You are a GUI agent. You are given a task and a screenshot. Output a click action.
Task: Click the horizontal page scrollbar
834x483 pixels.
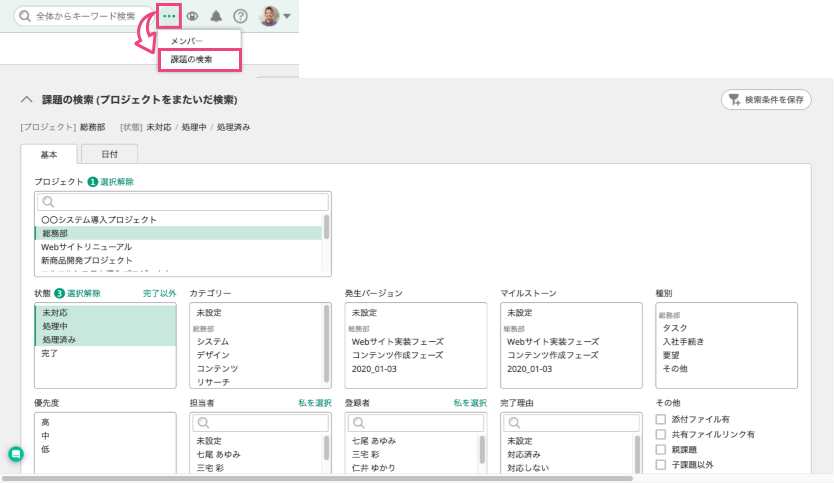317,478
